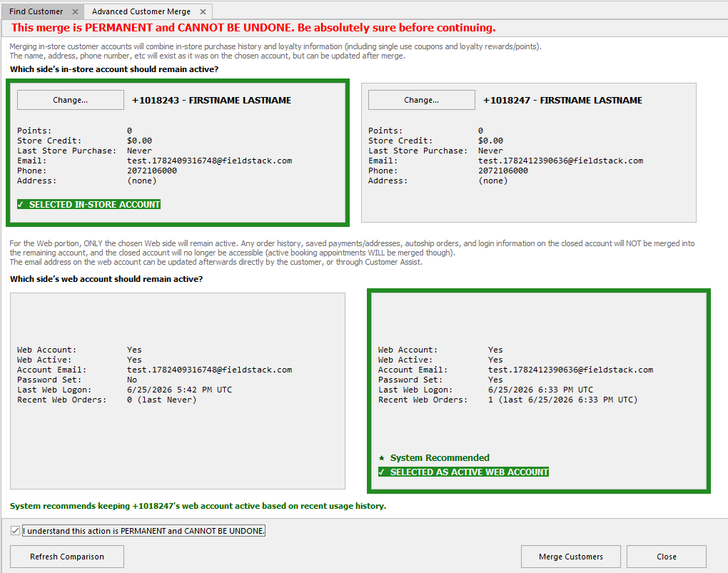This screenshot has height=573, width=728.
Task: Click 'Which side's web account should remain active?'
Action: [x=106, y=279]
